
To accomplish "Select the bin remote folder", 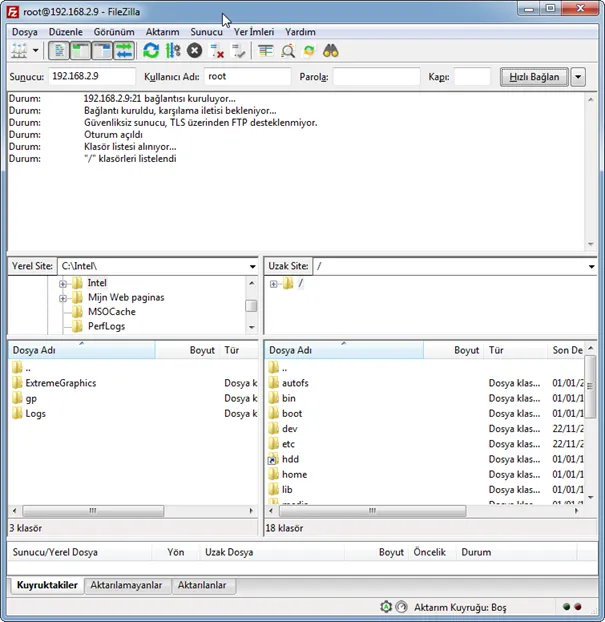I will (288, 398).
